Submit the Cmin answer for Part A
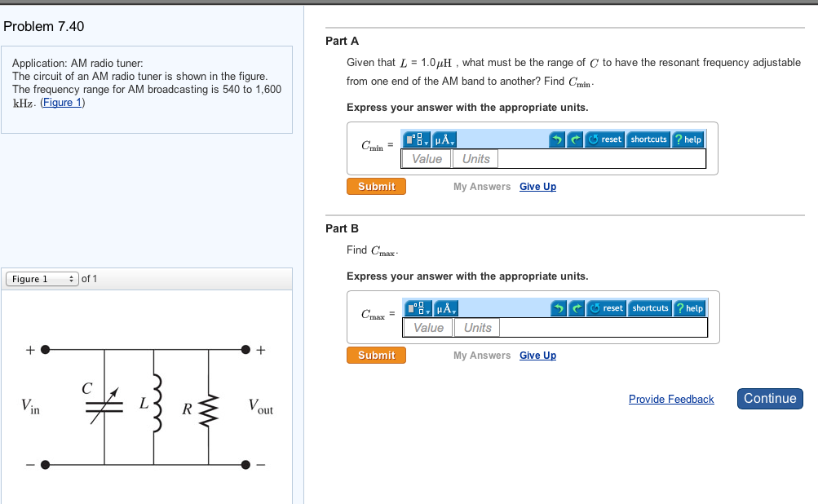818x504 pixels. 376,186
